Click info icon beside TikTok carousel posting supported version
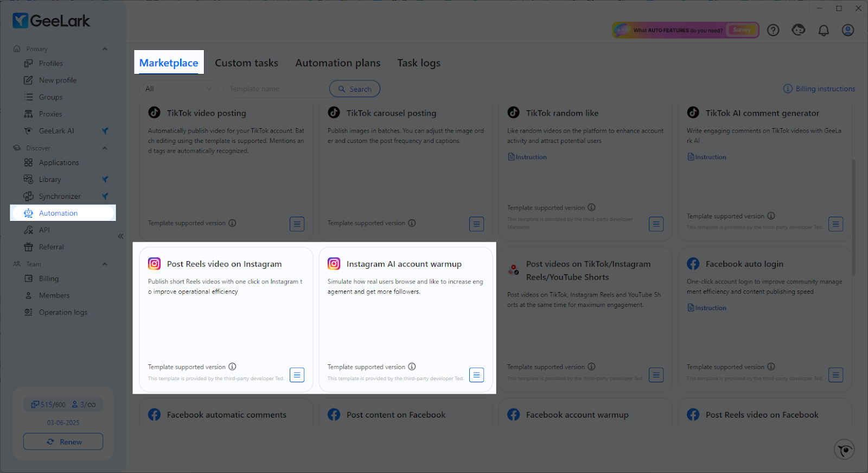Screen dimensions: 868x473 (412, 223)
